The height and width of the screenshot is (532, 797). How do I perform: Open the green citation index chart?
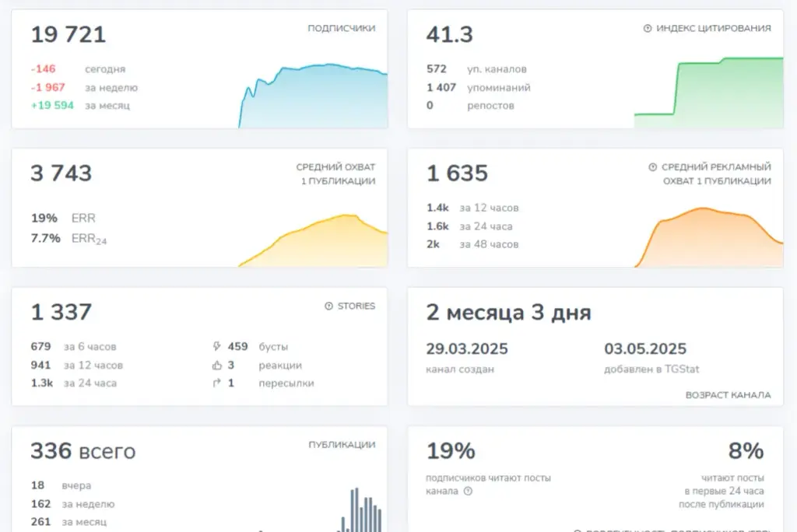[708, 93]
